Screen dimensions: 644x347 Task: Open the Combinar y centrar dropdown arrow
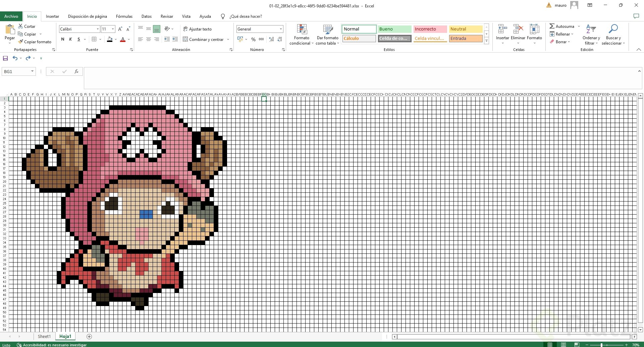(228, 39)
